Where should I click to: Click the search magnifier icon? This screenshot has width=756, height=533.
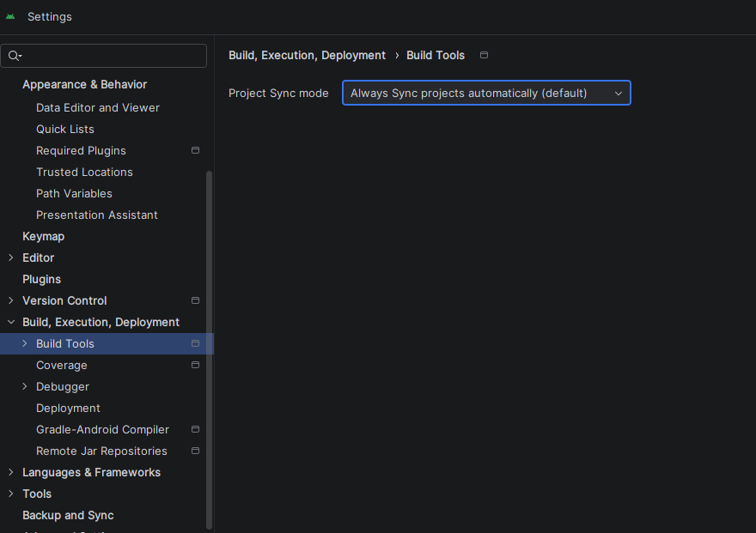15,56
